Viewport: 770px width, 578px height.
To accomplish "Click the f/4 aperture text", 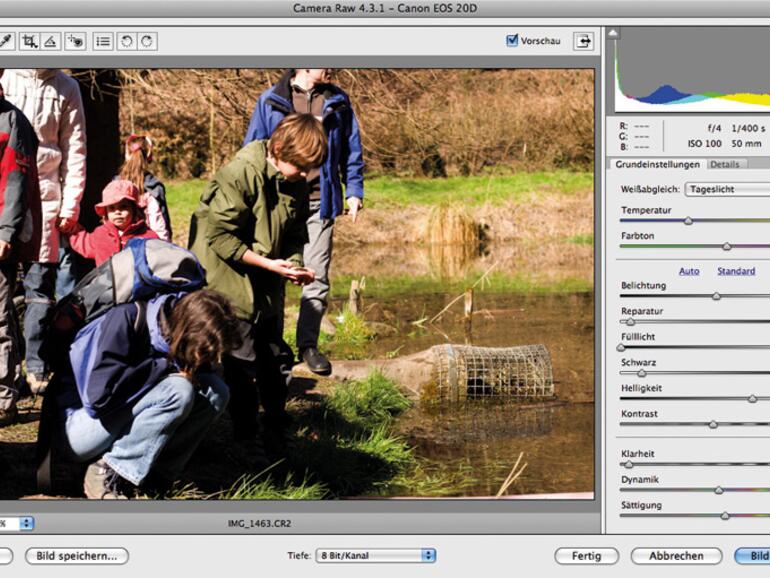I will pos(715,129).
